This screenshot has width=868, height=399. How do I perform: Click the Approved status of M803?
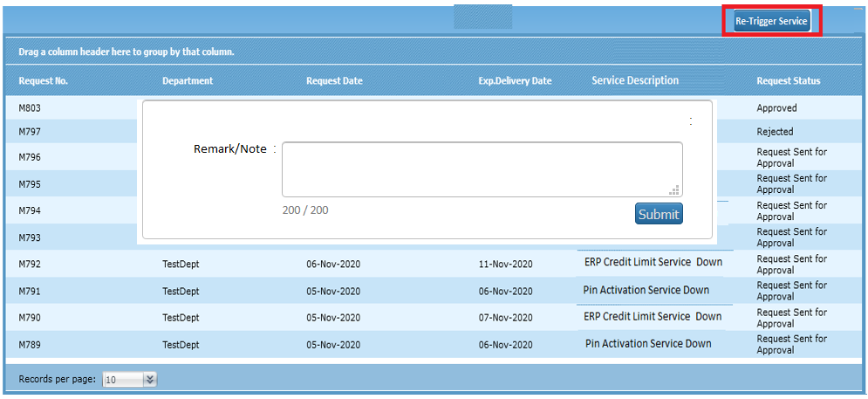pos(776,108)
